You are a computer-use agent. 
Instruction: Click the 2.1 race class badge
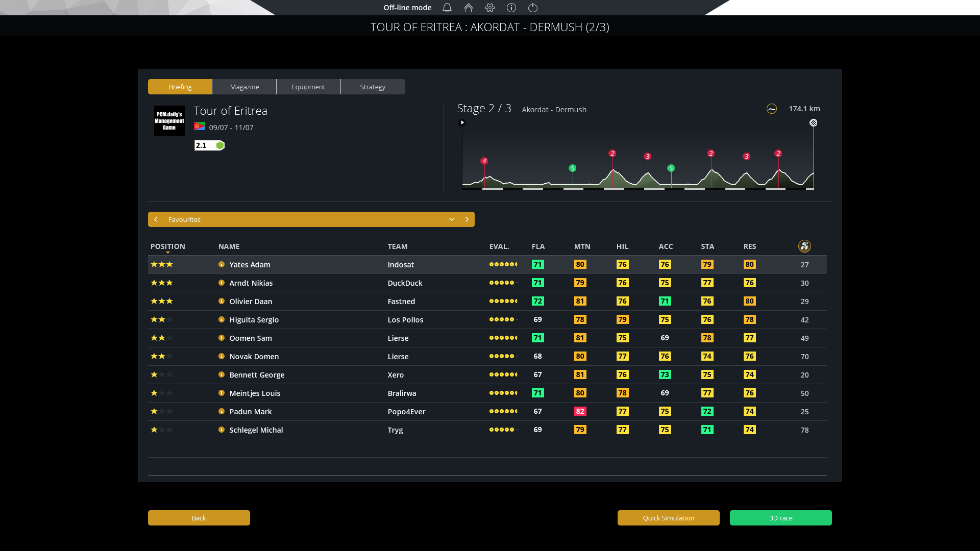(x=209, y=145)
